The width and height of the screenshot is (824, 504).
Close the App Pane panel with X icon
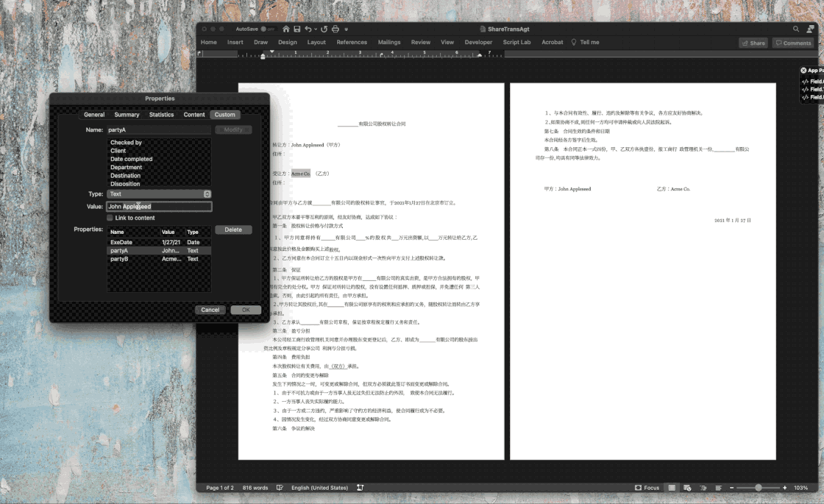pos(803,70)
